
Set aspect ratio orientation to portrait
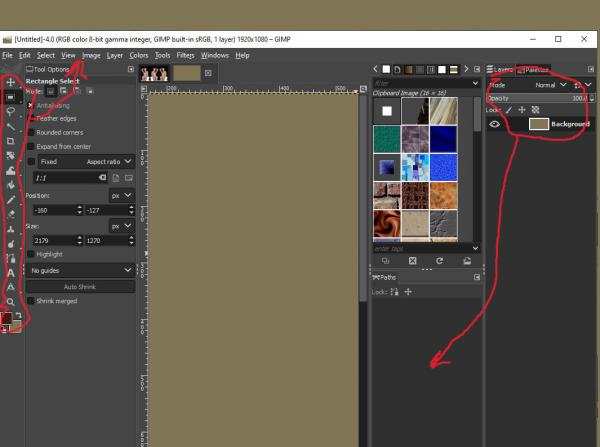116,178
